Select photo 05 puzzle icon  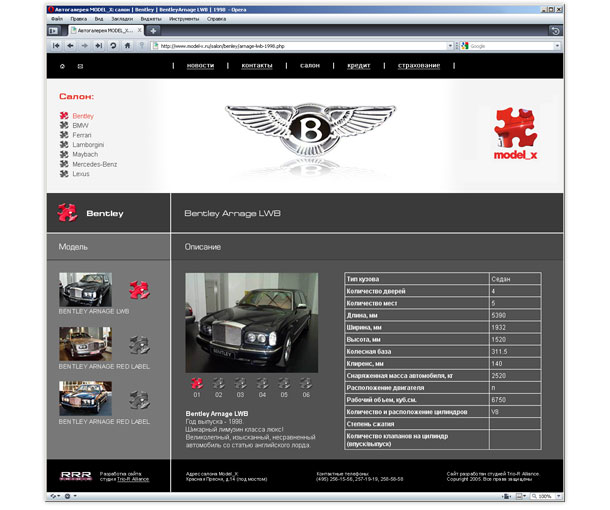pyautogui.click(x=284, y=384)
